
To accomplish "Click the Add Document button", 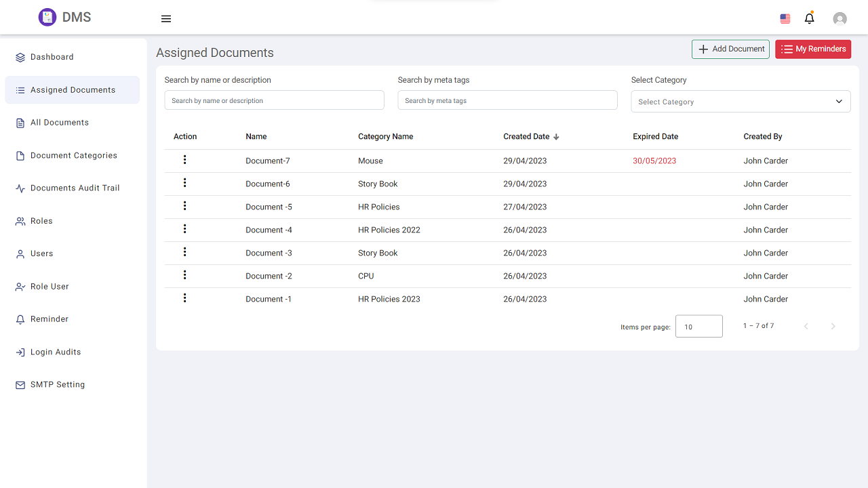I will click(730, 49).
